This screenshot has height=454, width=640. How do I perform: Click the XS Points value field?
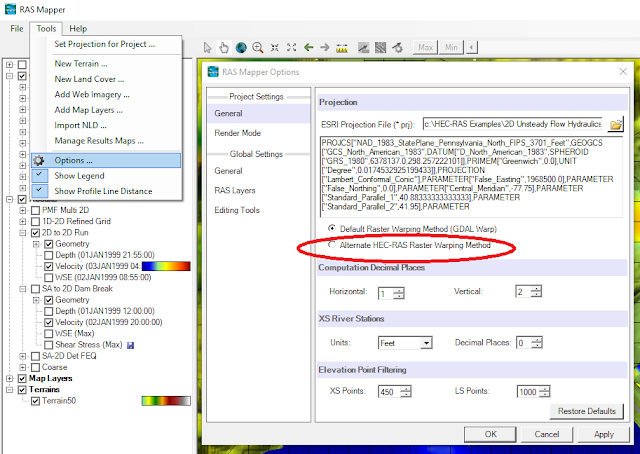(x=389, y=392)
